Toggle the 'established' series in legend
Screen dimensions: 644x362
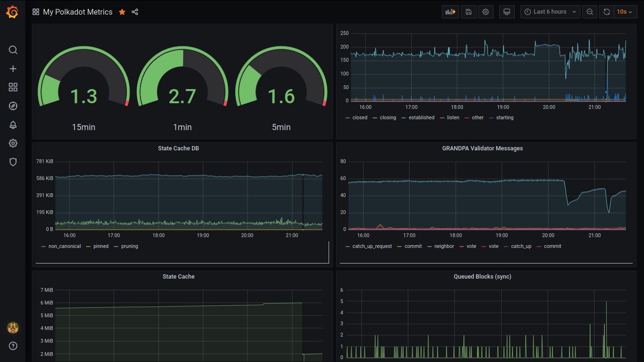click(x=421, y=118)
